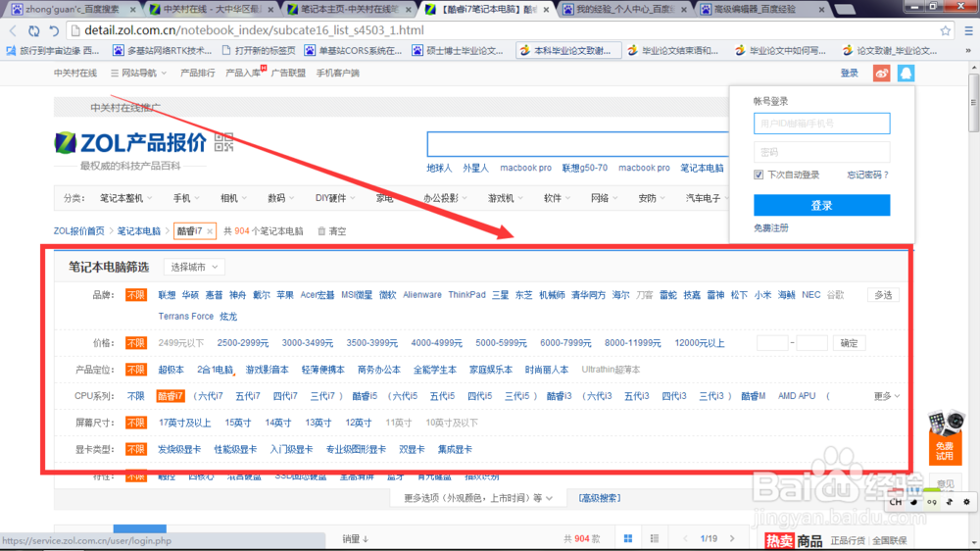Expand the 网站导航 dropdown

click(139, 74)
